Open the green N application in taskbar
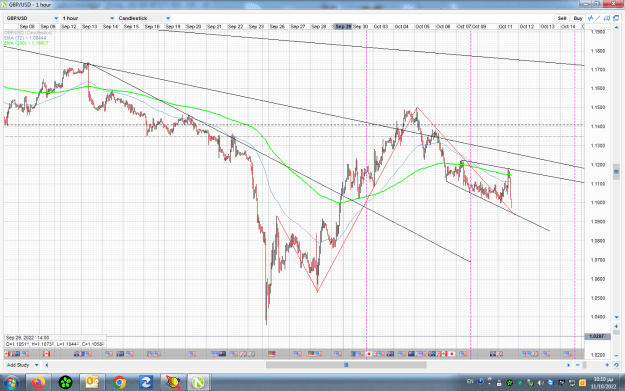The height and width of the screenshot is (391, 625). (198, 383)
